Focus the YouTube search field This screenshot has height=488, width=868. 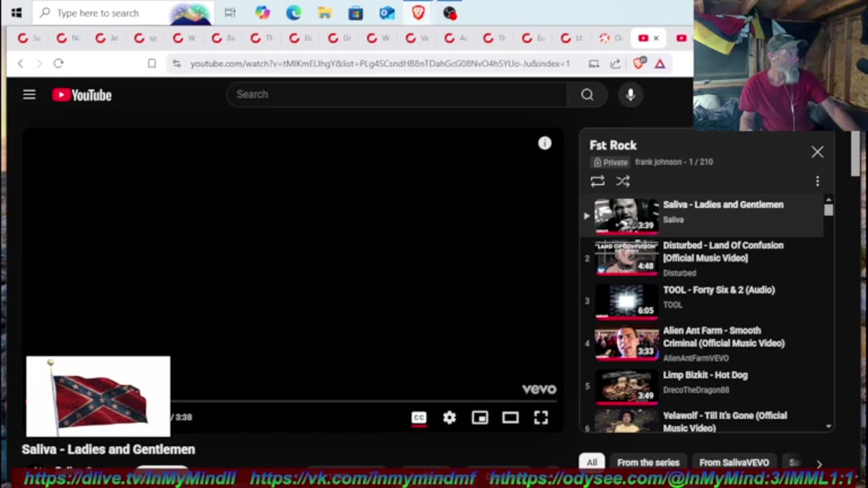click(397, 95)
